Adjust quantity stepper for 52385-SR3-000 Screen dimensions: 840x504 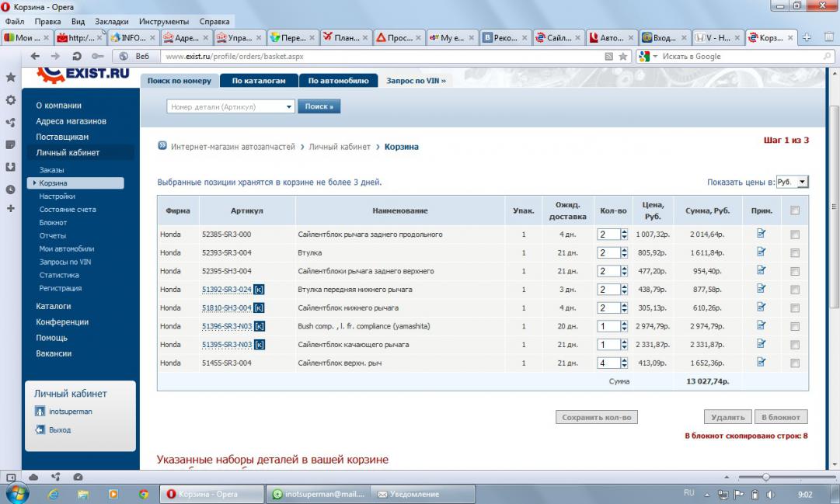tap(623, 234)
